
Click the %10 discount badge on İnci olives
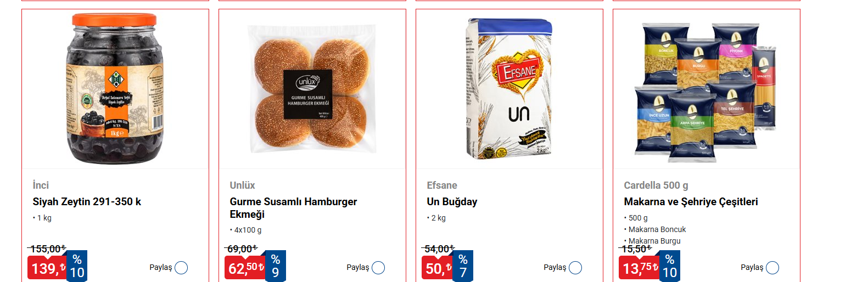click(x=77, y=267)
